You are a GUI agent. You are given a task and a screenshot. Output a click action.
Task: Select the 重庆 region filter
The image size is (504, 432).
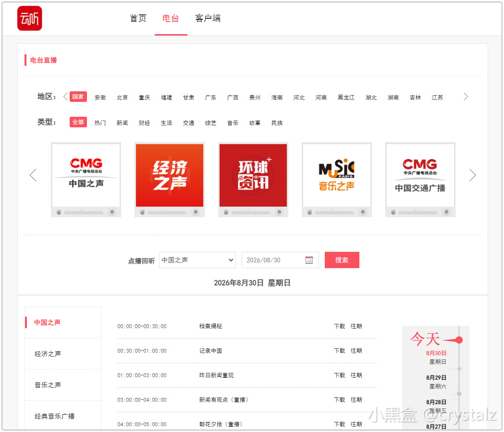[144, 98]
